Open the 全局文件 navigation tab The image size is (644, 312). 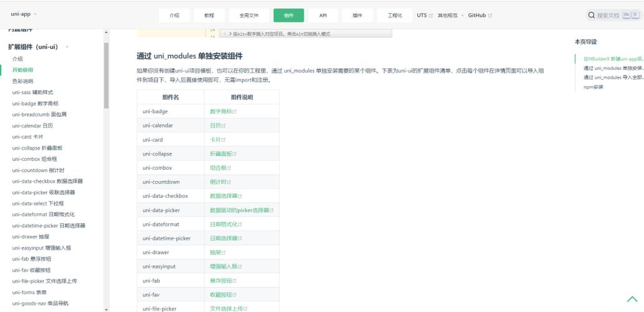[249, 15]
